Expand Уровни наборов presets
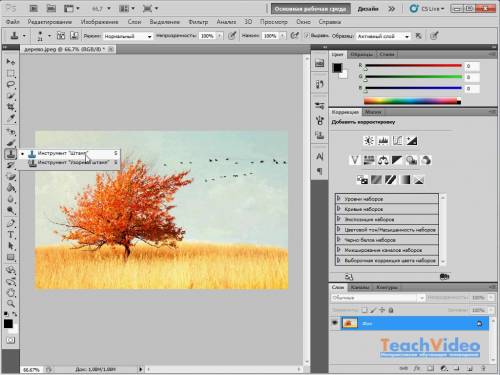Image resolution: width=500 pixels, height=375 pixels. [x=339, y=199]
